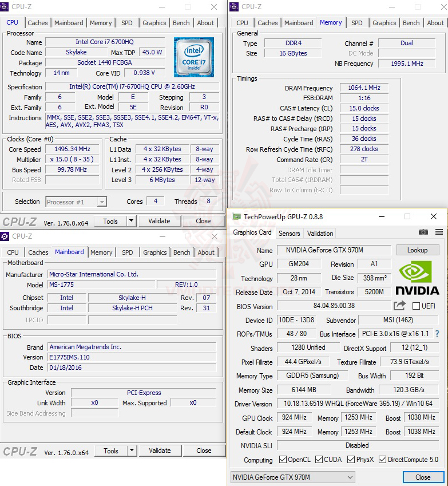The image size is (448, 486).
Task: Click the memory Size value 16 GBytes
Action: [x=293, y=53]
